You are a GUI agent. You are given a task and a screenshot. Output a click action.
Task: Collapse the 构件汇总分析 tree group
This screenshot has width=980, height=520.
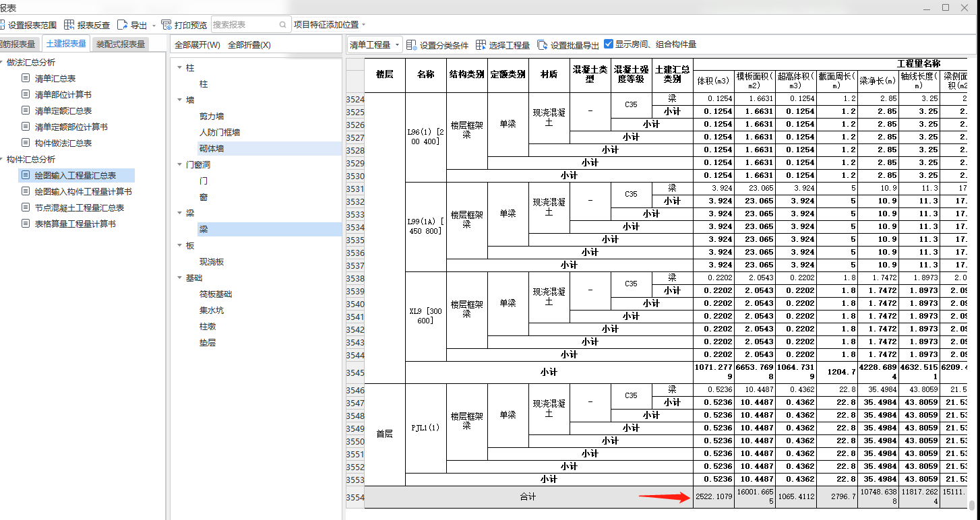coord(1,159)
